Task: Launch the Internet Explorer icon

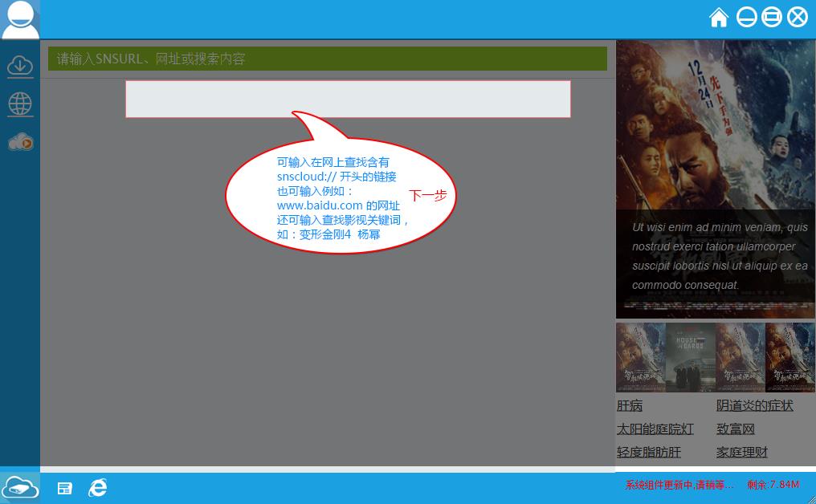Action: tap(97, 487)
